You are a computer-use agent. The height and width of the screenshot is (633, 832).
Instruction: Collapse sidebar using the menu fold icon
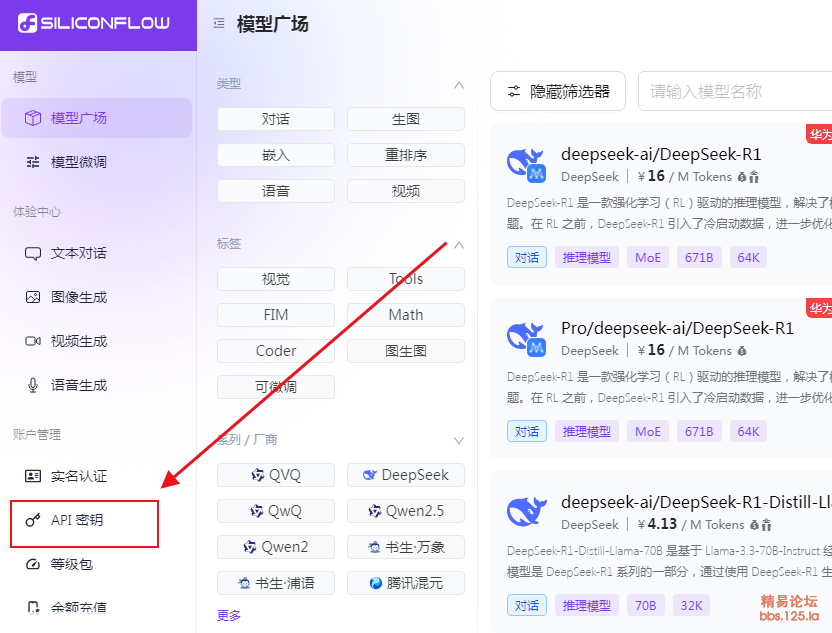[x=218, y=24]
